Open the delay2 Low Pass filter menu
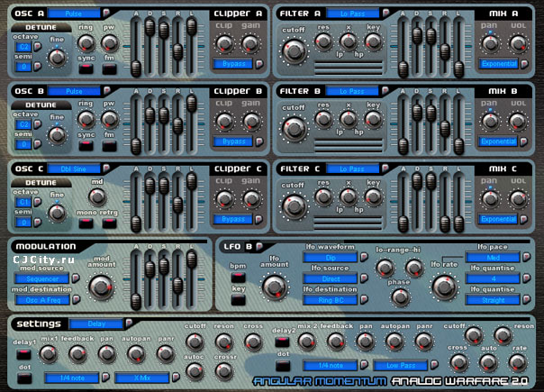544x392 pixels. [401, 365]
